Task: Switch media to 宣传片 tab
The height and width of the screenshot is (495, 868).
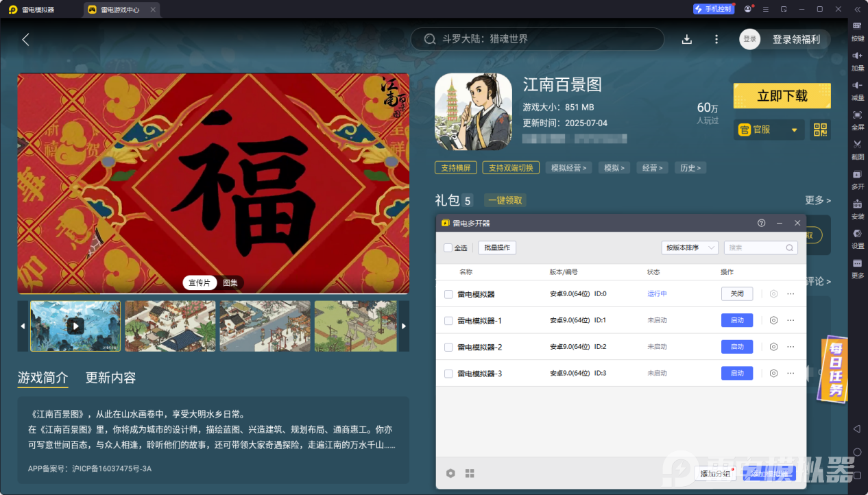Action: click(200, 282)
